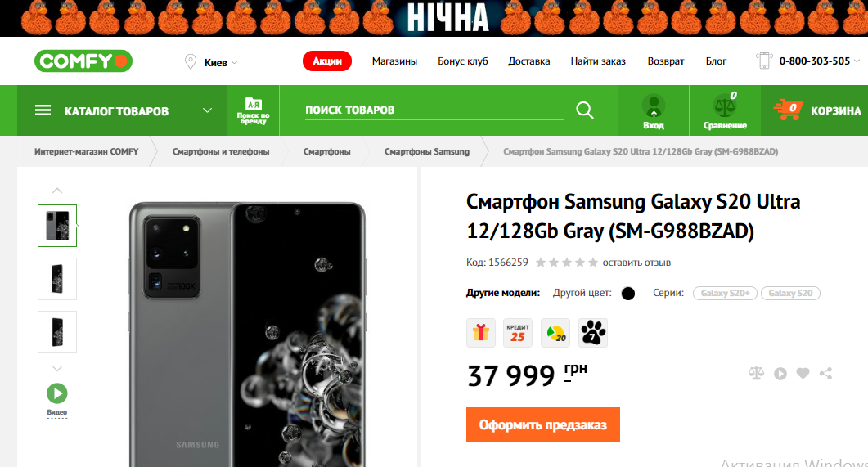
Task: Add product to comparison near price
Action: pyautogui.click(x=756, y=374)
